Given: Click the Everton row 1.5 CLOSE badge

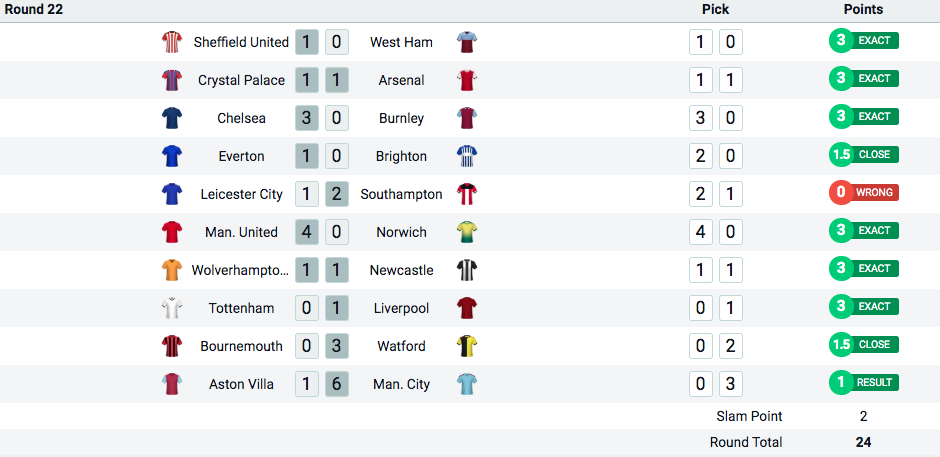Looking at the screenshot, I should pyautogui.click(x=864, y=155).
